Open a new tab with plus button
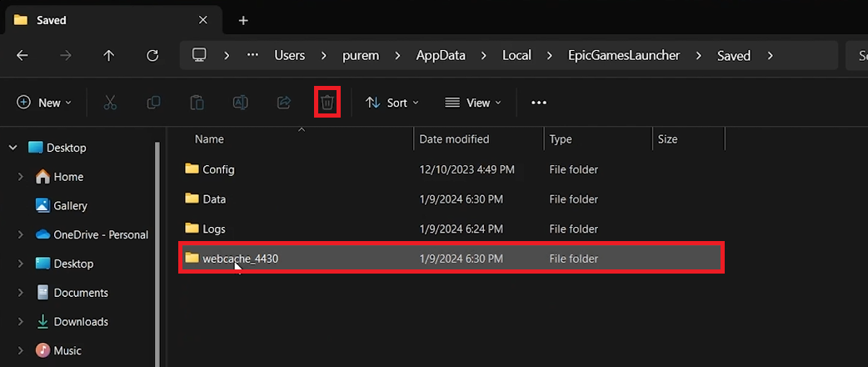868x367 pixels. (x=243, y=20)
